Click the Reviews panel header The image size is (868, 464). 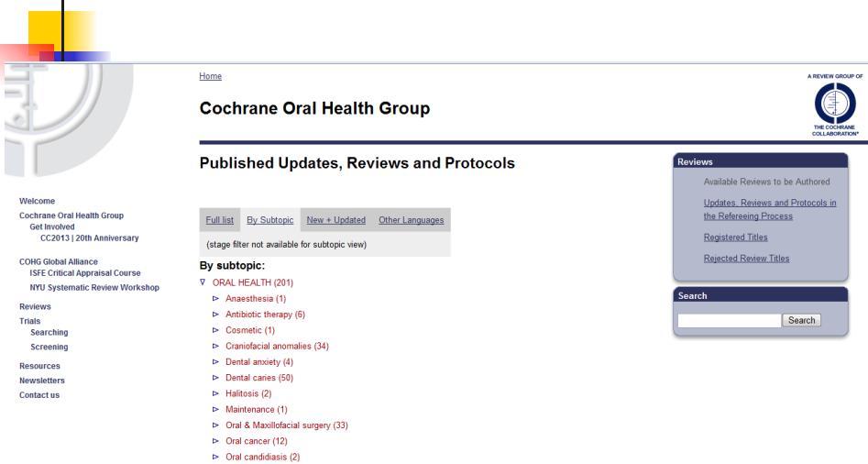(x=761, y=161)
